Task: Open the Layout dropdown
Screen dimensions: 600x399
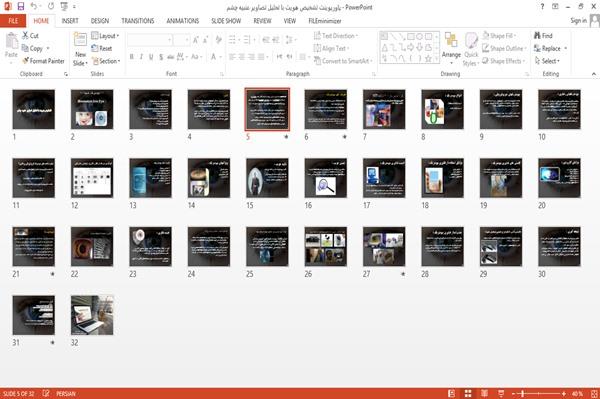Action: (105, 36)
